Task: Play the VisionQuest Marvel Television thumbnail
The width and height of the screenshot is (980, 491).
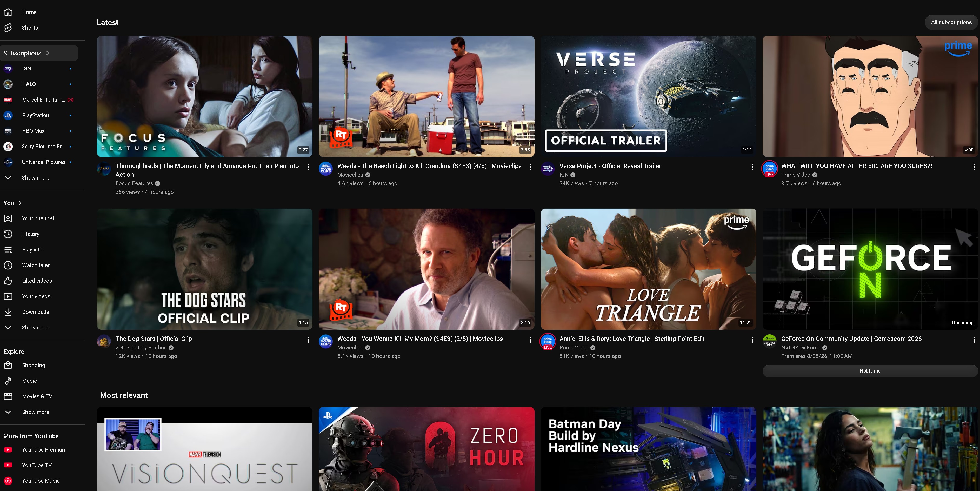Action: click(205, 449)
